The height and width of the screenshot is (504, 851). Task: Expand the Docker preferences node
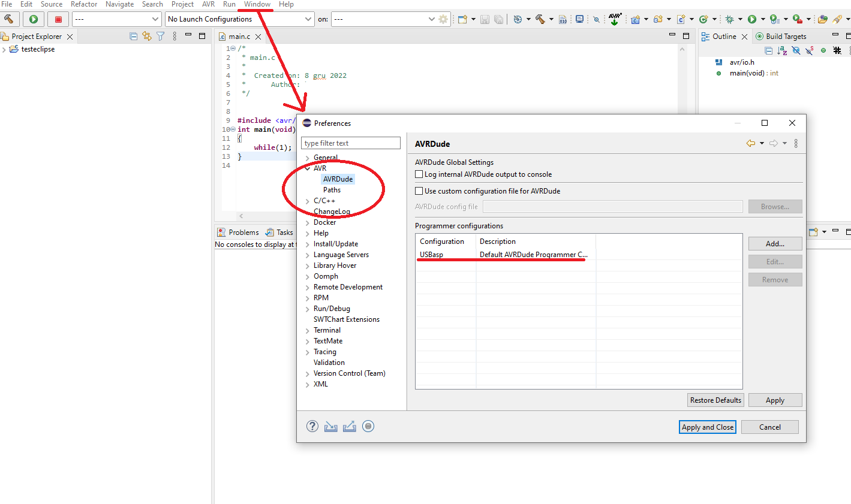(x=308, y=222)
